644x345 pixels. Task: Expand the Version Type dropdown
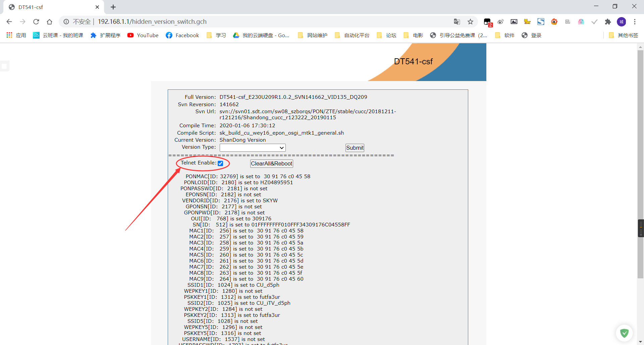tap(252, 148)
